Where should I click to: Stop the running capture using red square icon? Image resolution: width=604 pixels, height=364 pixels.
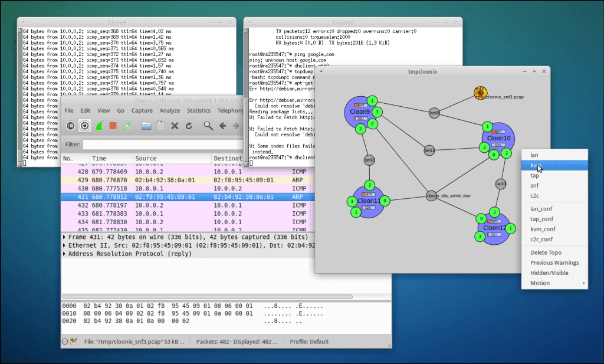112,125
